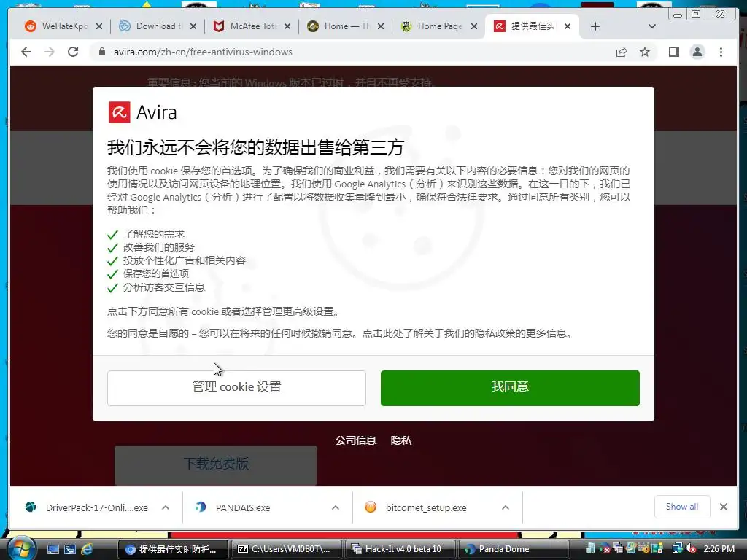This screenshot has height=560, width=747.
Task: Close the Download tab
Action: tap(193, 27)
